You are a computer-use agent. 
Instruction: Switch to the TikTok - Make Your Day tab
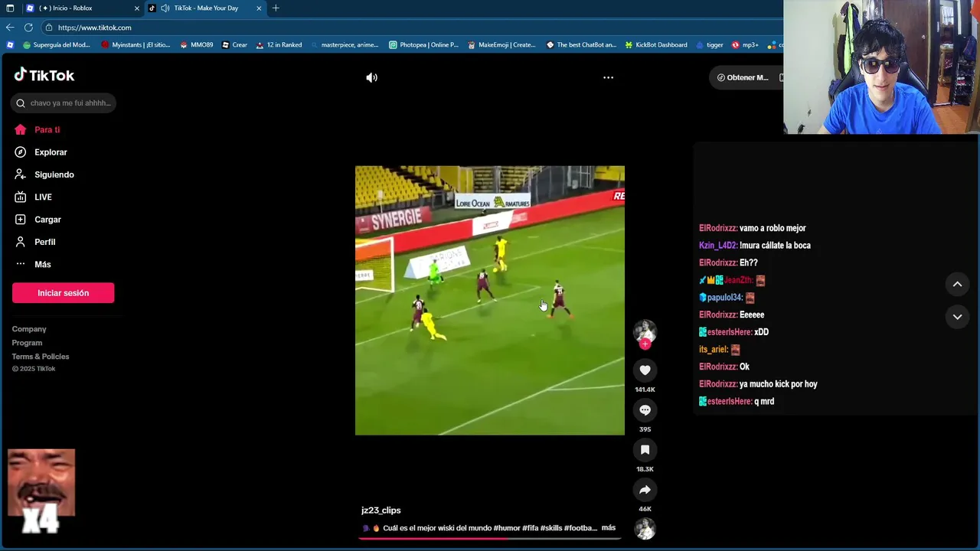tap(205, 8)
